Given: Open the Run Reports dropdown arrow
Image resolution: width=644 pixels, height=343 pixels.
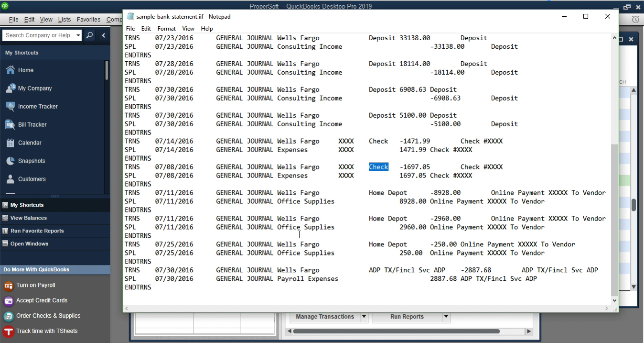Looking at the screenshot, I should pos(446,317).
